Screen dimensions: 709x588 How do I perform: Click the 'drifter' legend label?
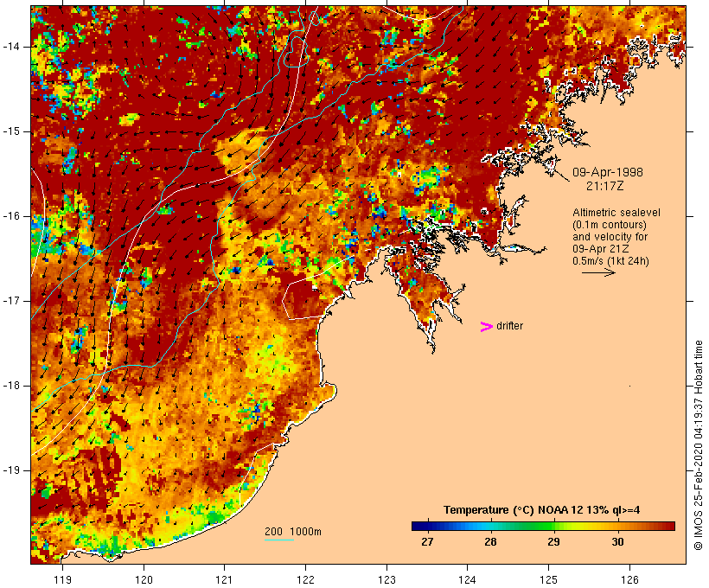click(509, 326)
